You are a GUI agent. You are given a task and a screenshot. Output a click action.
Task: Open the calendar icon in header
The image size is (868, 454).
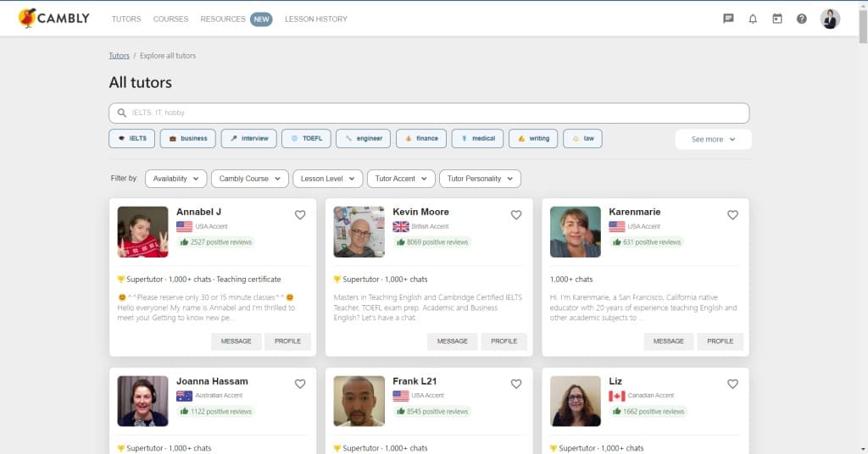coord(776,19)
